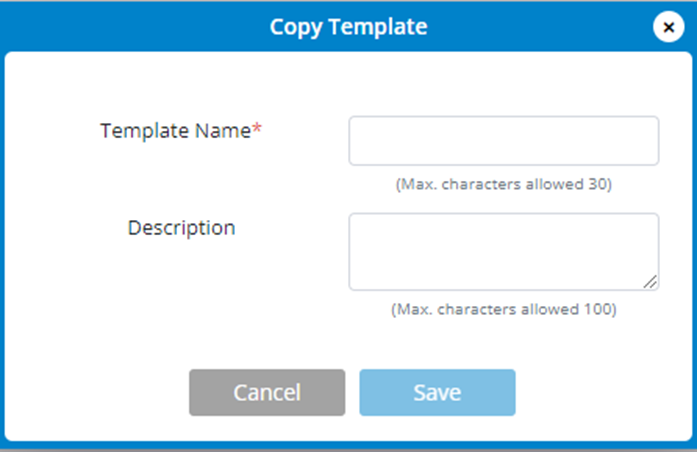Click the 'Copy Template' title text
Screen dimensions: 697x452
tap(348, 27)
